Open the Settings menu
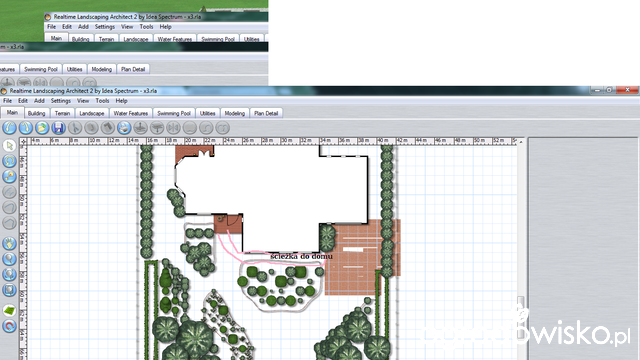Screen dimensions: 640x360 coord(61,101)
